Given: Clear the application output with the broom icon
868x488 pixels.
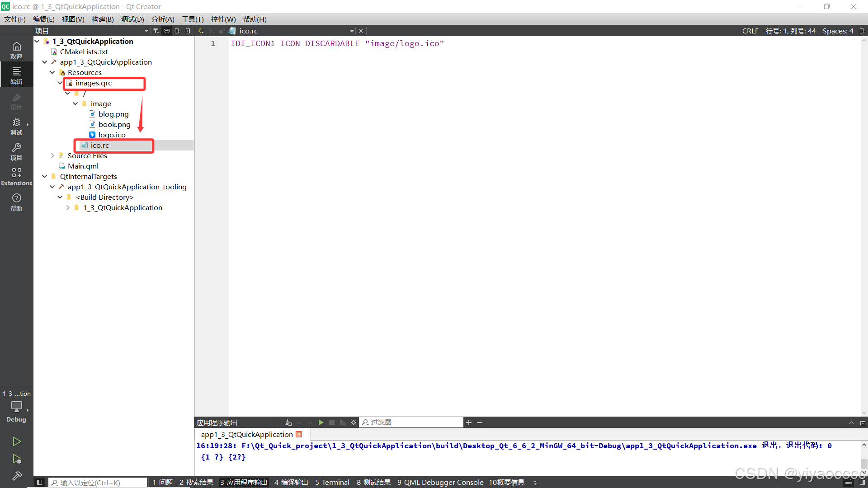Looking at the screenshot, I should coord(288,422).
